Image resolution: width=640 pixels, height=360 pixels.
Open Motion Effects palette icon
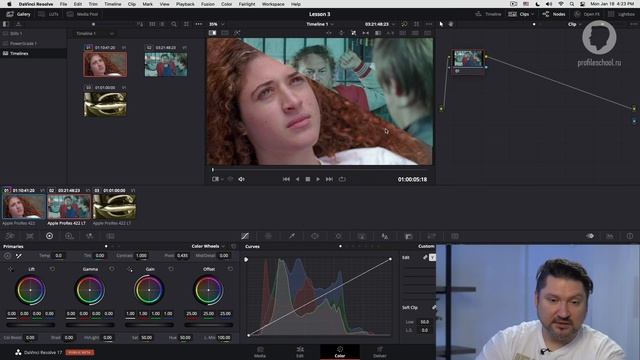pos(110,236)
